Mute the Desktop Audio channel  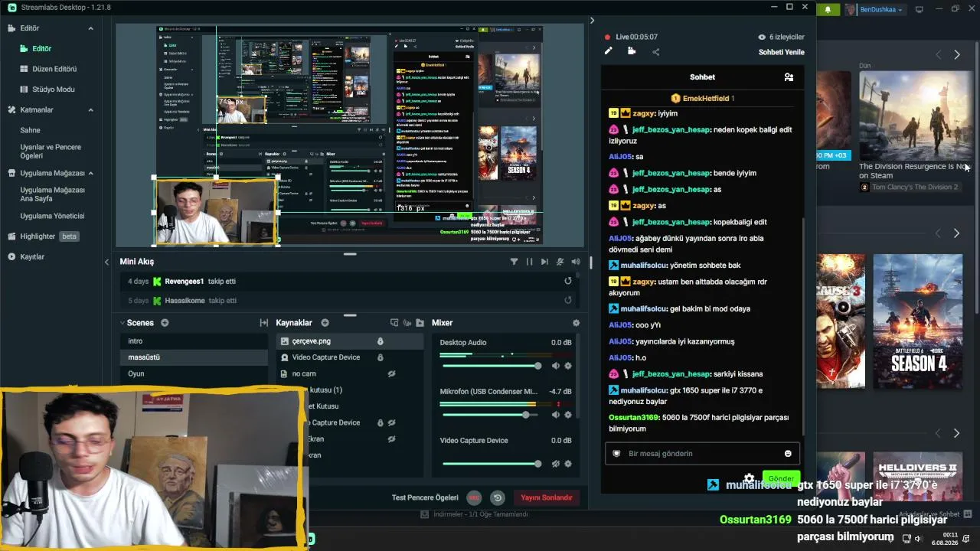coord(556,366)
